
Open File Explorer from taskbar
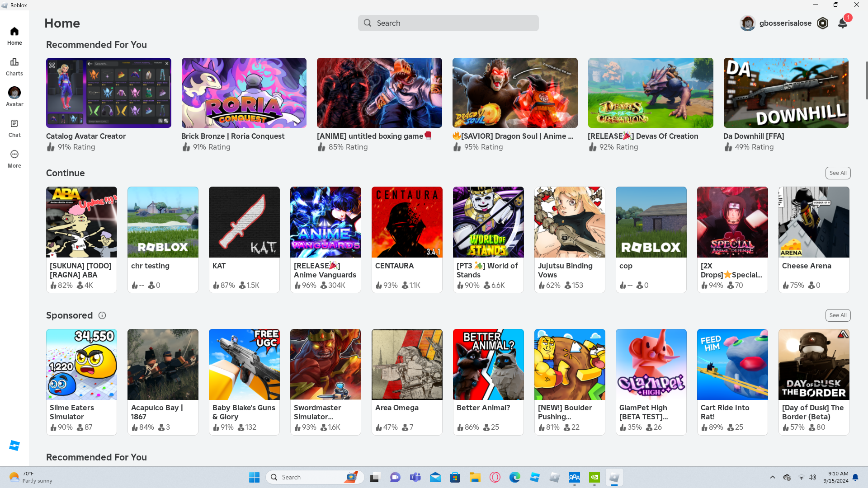(x=475, y=477)
